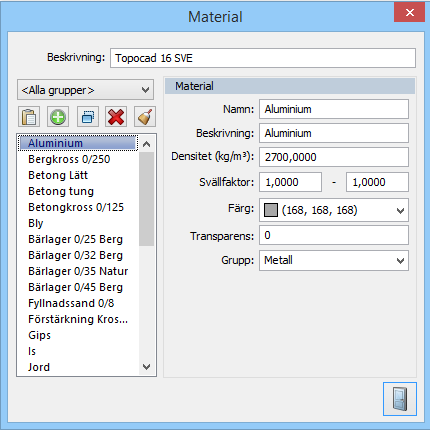This screenshot has height=430, width=430.
Task: Delete material with the red X icon
Action: (116, 117)
